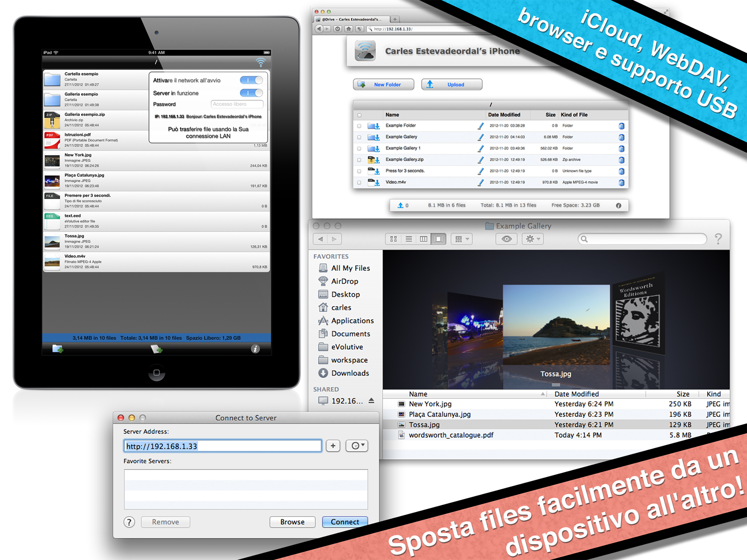Switch Finder to Cover Flow view
The image size is (747, 560).
[438, 239]
